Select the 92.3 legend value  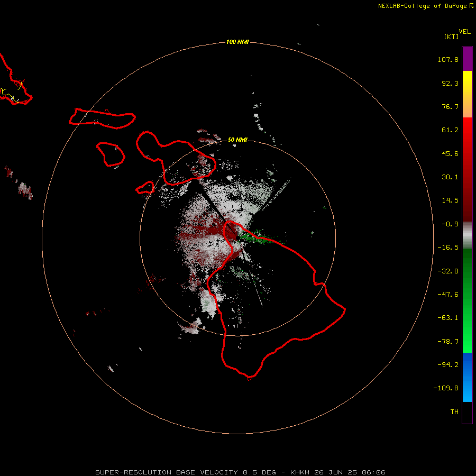(450, 83)
